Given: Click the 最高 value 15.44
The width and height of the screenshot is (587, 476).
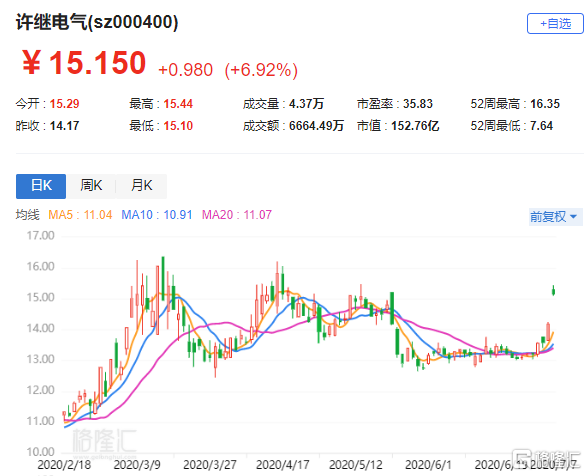Looking at the screenshot, I should (178, 104).
